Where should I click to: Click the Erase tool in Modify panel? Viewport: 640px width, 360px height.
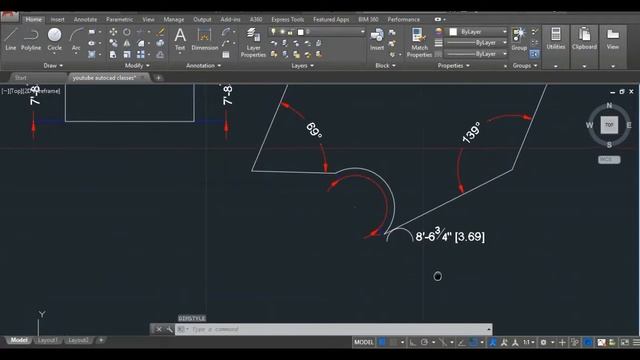(x=161, y=32)
